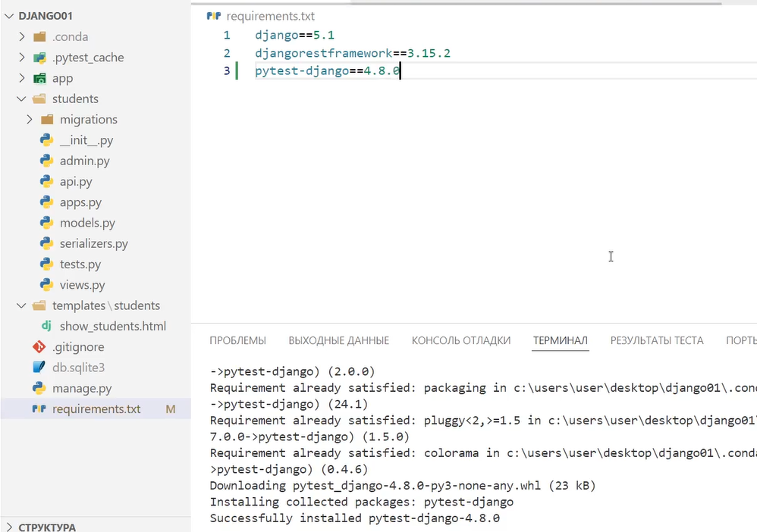
Task: Expand the .conda folder
Action: [x=21, y=36]
